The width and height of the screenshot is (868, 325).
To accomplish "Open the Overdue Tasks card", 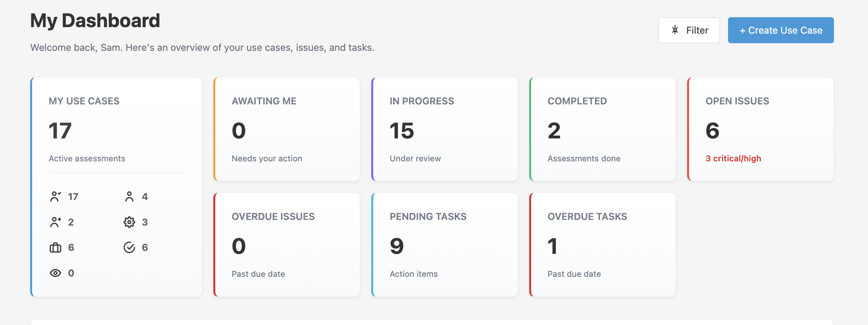I will tap(603, 245).
